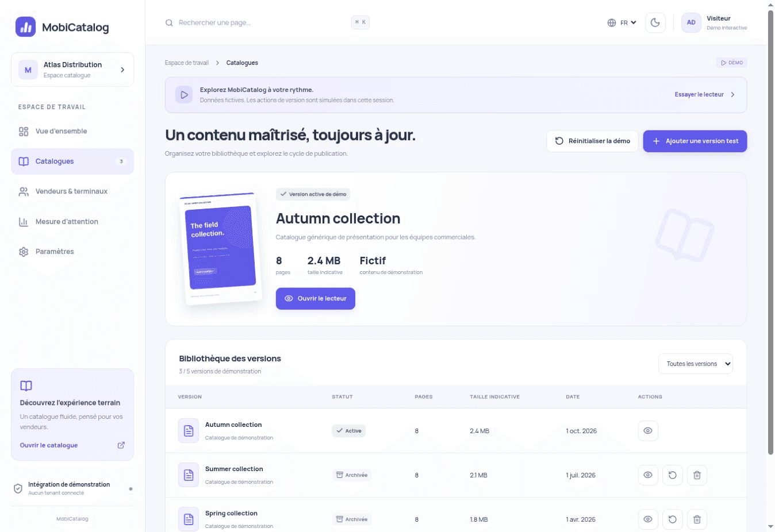Image resolution: width=775 pixels, height=532 pixels.
Task: Open Paramètres gear menu item
Action: pyautogui.click(x=72, y=252)
